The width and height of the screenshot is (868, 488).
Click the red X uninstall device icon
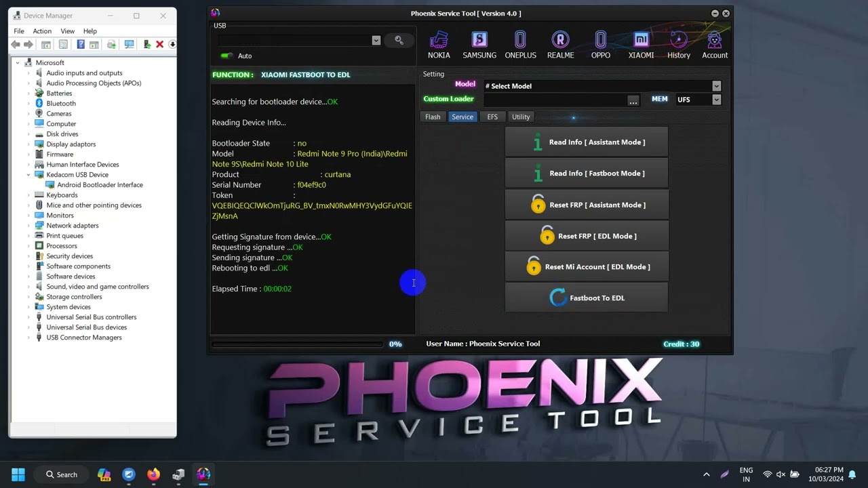(160, 45)
